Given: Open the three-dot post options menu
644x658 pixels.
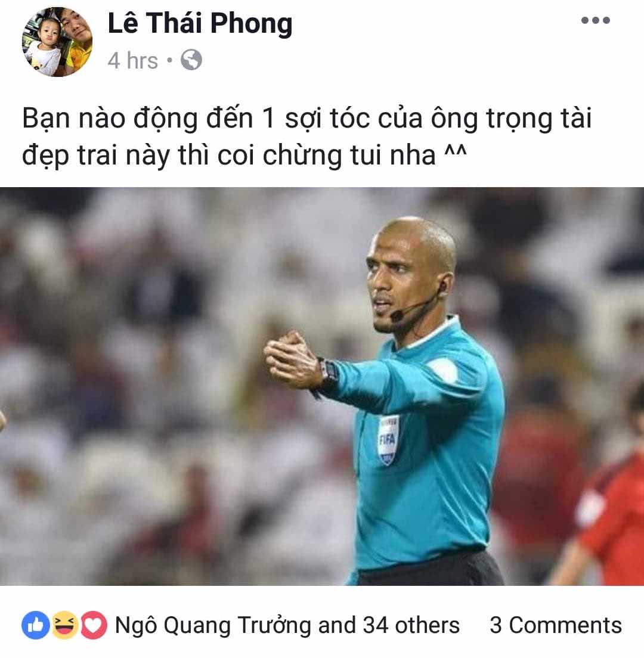Looking at the screenshot, I should (595, 20).
